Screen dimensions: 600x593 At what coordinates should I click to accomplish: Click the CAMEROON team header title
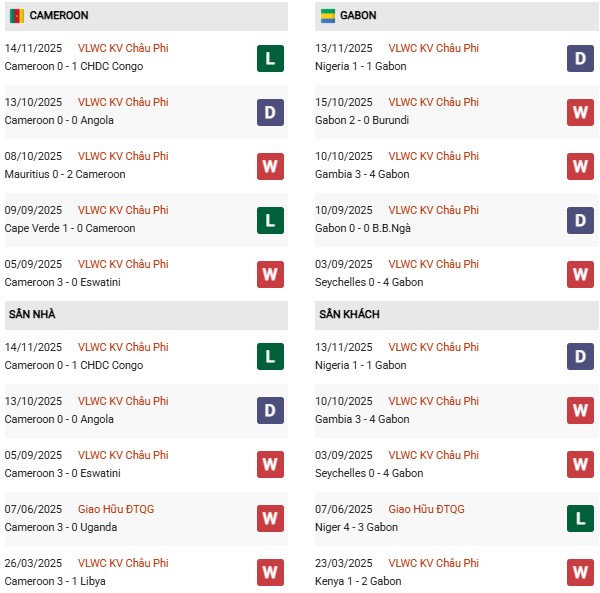pyautogui.click(x=59, y=16)
